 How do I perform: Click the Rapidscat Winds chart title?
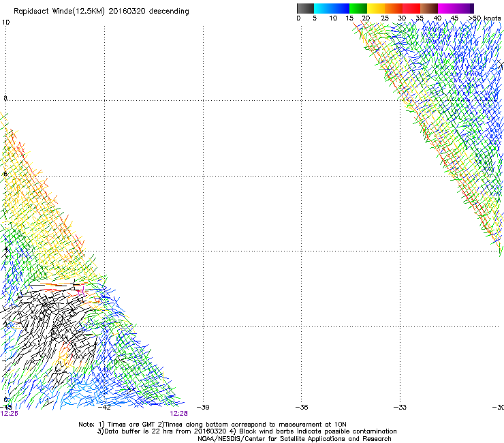click(x=101, y=12)
